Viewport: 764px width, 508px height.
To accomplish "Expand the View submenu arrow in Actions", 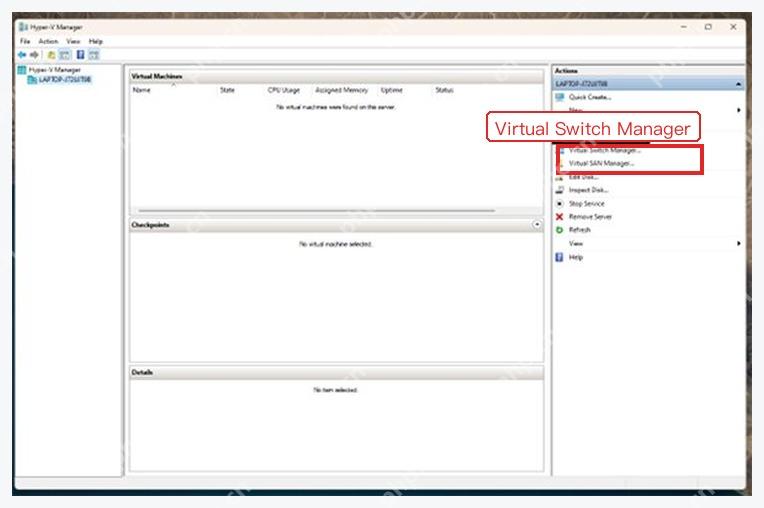I will click(x=739, y=243).
